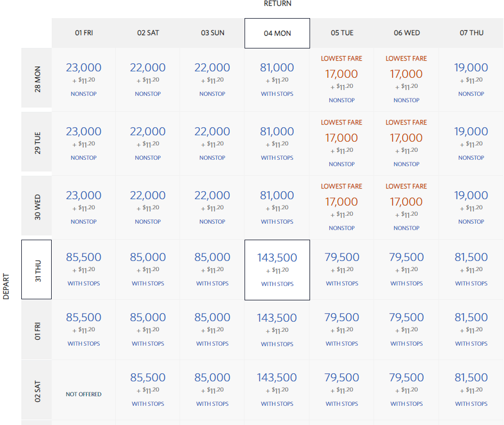Select 81,500 fare departing 01 FRI returning 07 THU
The image size is (504, 425).
tap(471, 329)
